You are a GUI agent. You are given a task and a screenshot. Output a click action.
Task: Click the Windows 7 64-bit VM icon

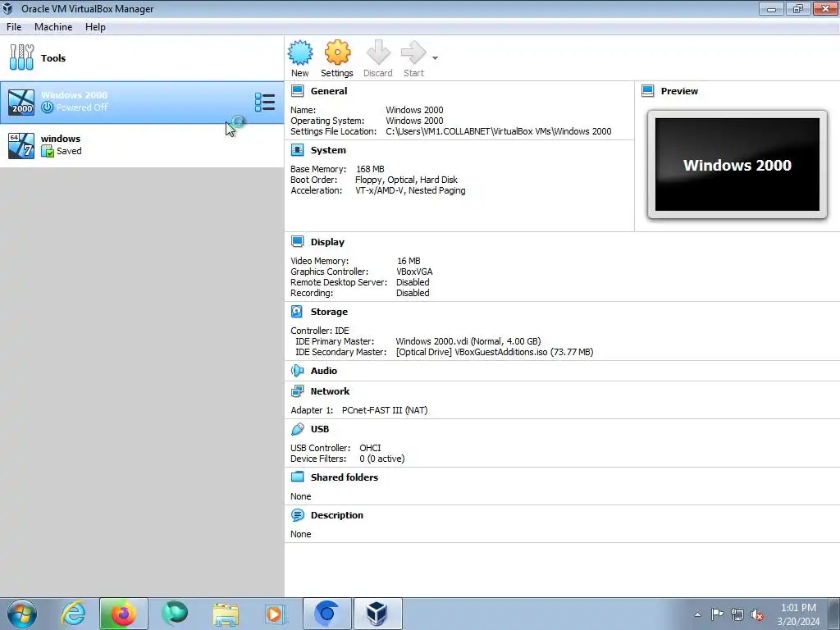[x=21, y=146]
